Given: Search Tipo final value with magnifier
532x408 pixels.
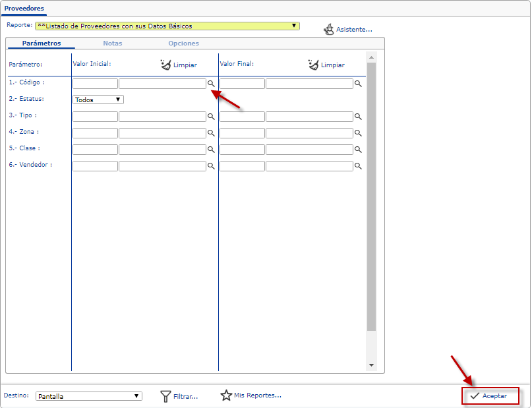Looking at the screenshot, I should click(358, 117).
